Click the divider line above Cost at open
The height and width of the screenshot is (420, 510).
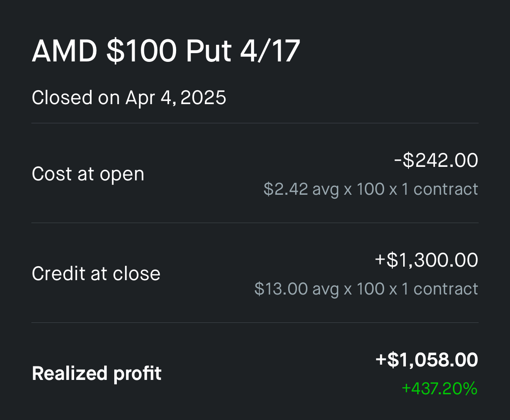[x=255, y=123]
